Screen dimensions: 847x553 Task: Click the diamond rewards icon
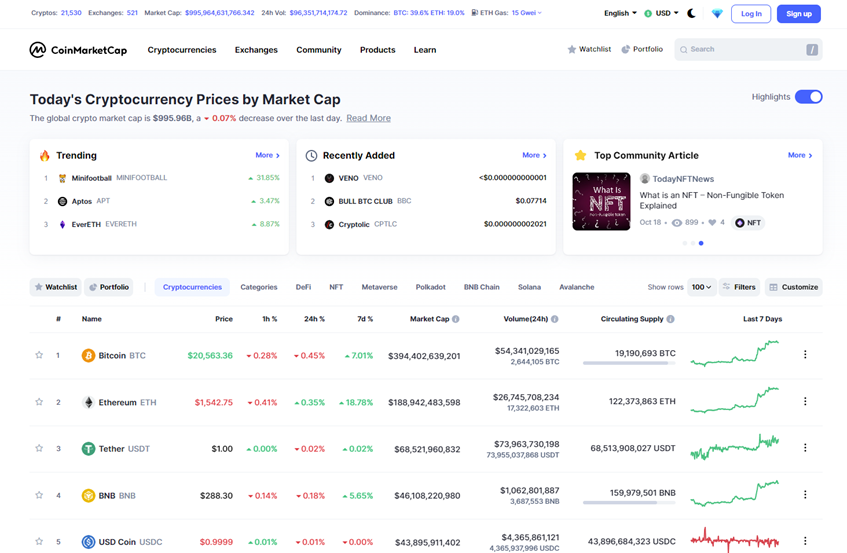(717, 14)
